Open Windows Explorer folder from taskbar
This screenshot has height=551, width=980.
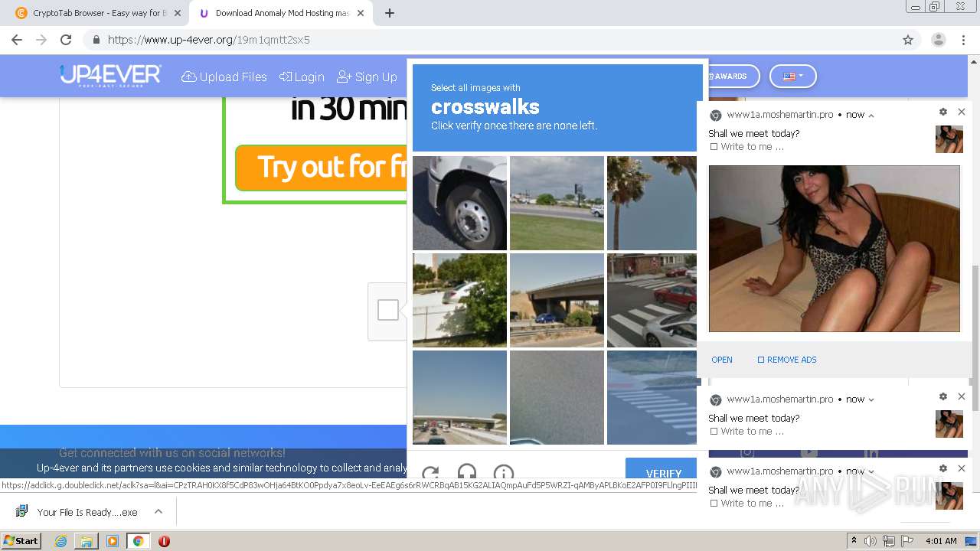[87, 541]
